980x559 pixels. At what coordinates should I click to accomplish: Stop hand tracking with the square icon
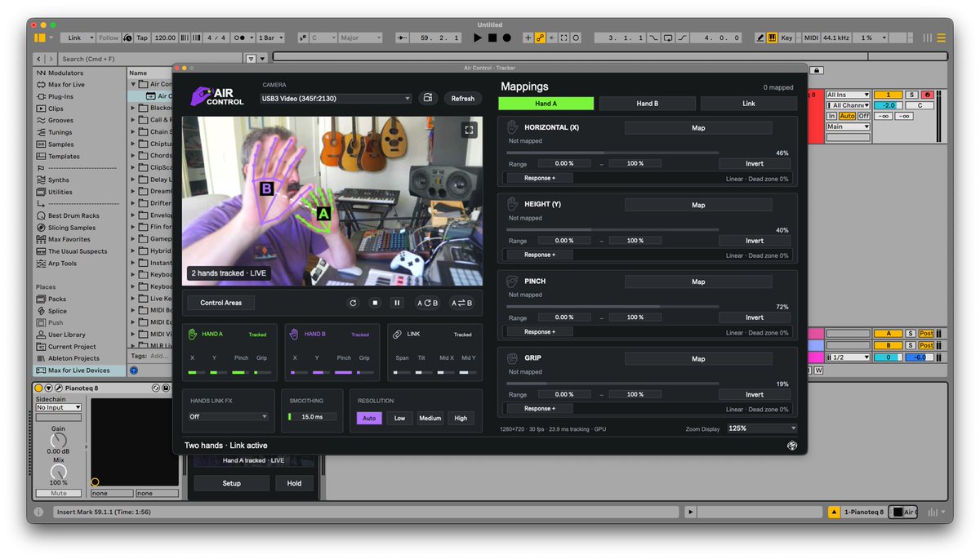click(x=376, y=303)
